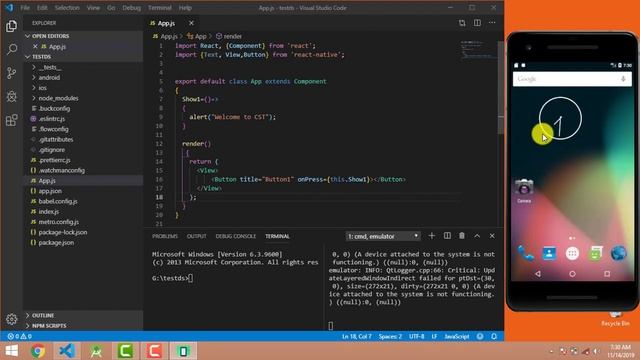Screen dimensions: 640x360
Task: Change language mode JavaScript in status bar
Action: point(457,336)
